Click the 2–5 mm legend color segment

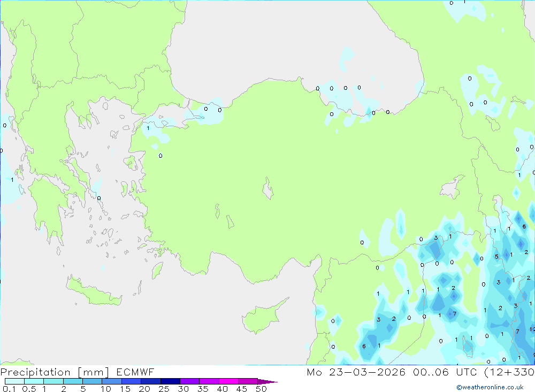click(x=73, y=381)
